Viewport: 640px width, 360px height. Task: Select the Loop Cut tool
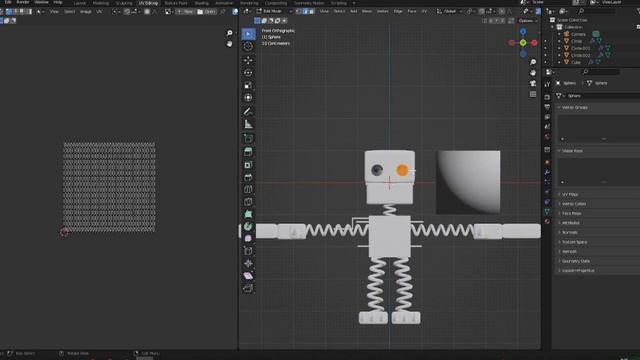coord(248,189)
